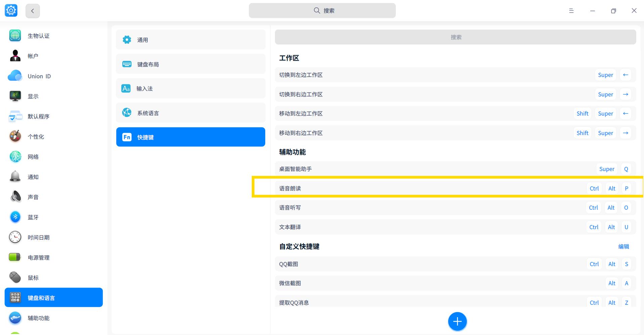Open the 时间日期 clock icon
This screenshot has width=644, height=335.
click(x=15, y=237)
